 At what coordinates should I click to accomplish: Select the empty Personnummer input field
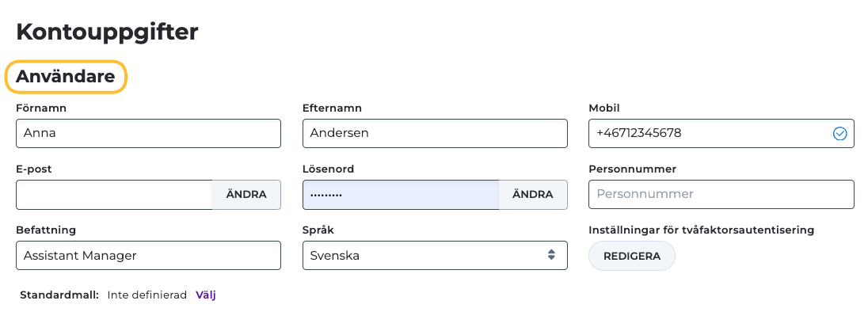coord(721,194)
